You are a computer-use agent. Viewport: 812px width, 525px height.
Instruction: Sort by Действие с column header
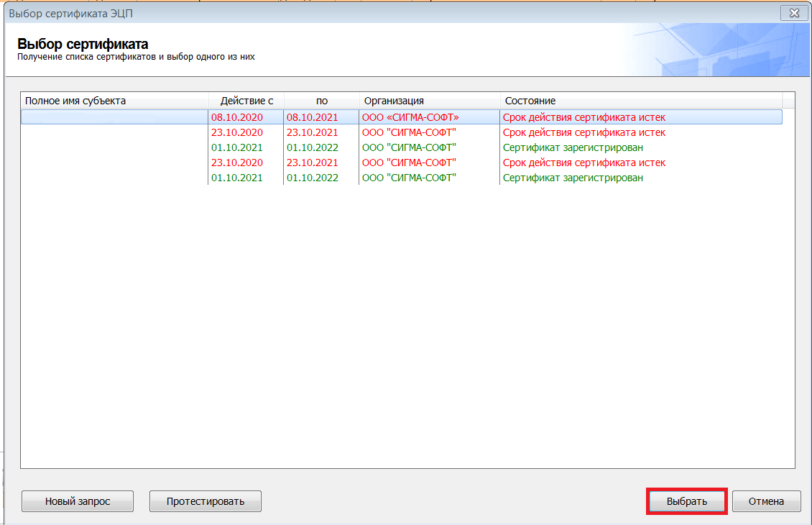246,101
